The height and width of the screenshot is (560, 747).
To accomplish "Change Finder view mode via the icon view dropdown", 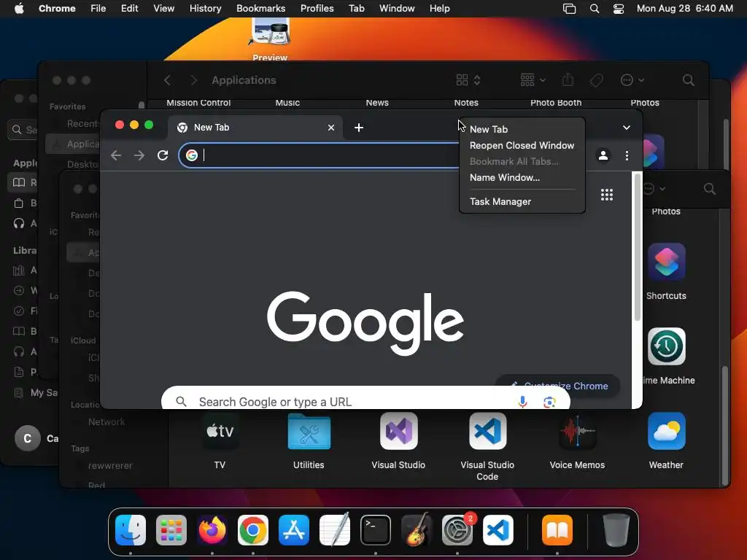I will point(468,80).
